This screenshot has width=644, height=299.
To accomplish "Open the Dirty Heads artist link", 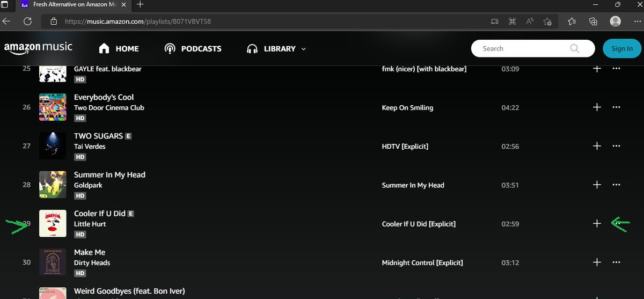I will (x=92, y=262).
